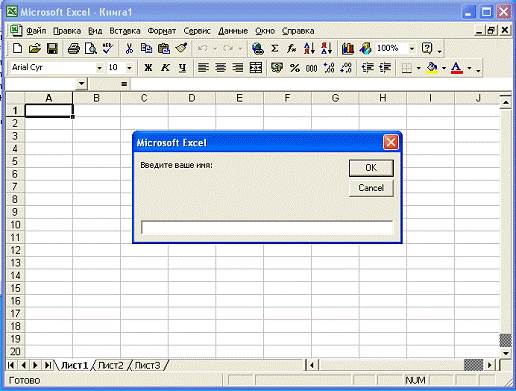Open the Arial Cyr font dropdown
This screenshot has height=391, width=516.
[99, 68]
